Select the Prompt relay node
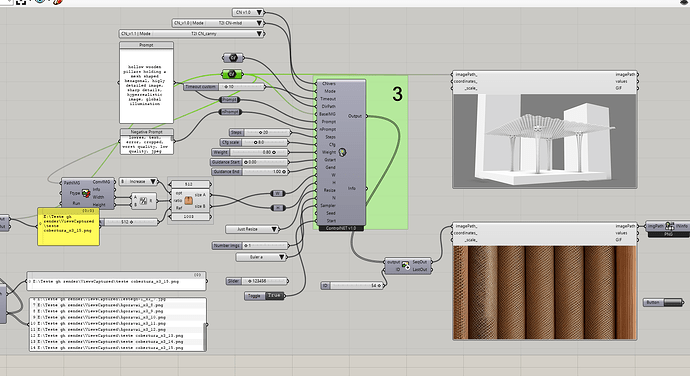 pyautogui.click(x=229, y=100)
